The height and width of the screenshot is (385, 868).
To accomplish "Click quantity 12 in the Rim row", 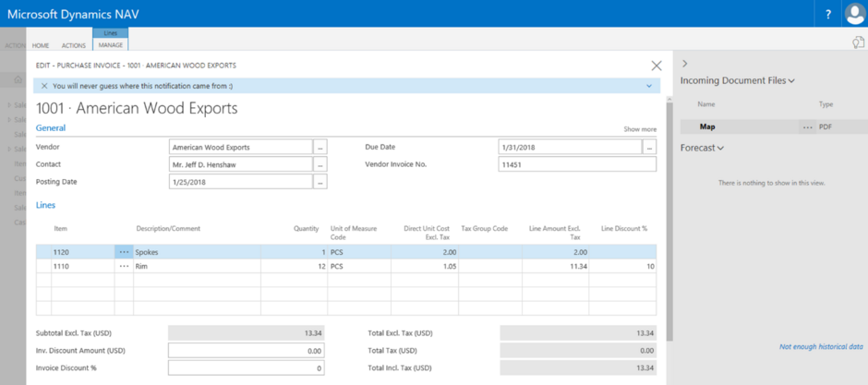I will click(x=294, y=266).
